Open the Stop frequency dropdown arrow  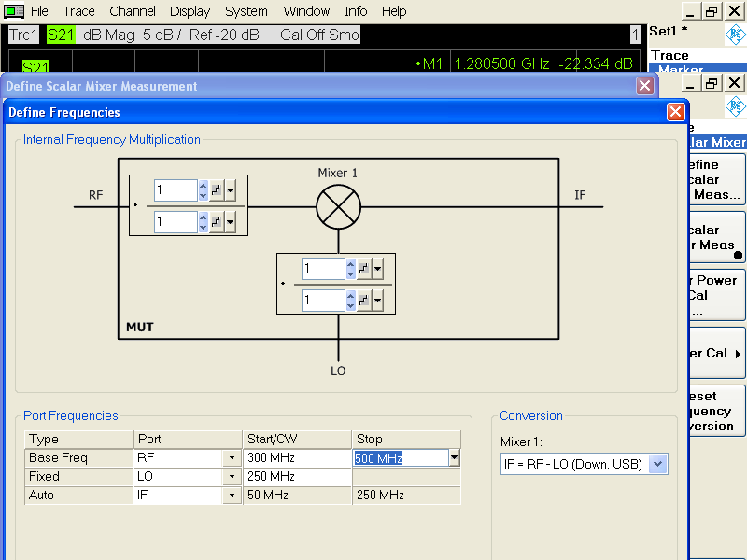pyautogui.click(x=454, y=458)
